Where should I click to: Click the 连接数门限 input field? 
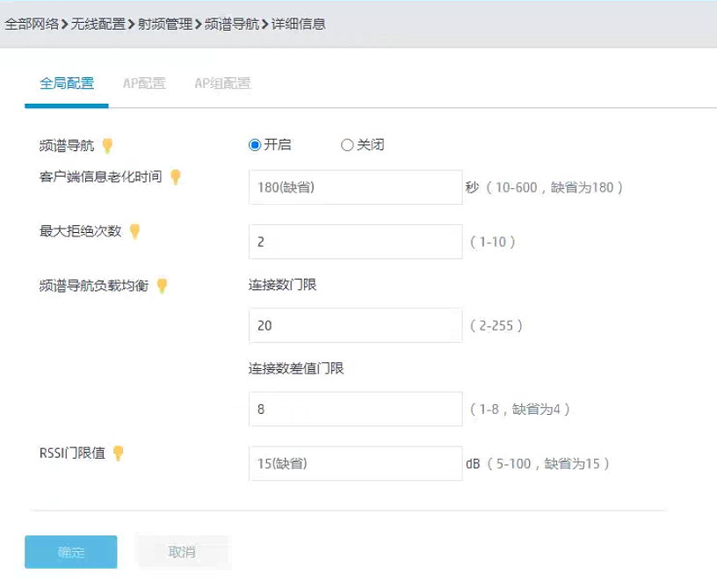[355, 325]
